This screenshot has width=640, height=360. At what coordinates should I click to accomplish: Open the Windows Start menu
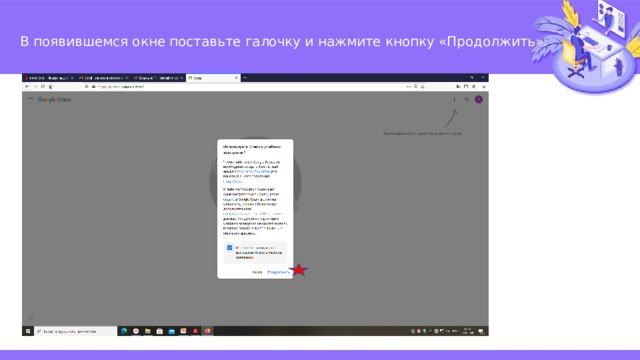pos(28,331)
